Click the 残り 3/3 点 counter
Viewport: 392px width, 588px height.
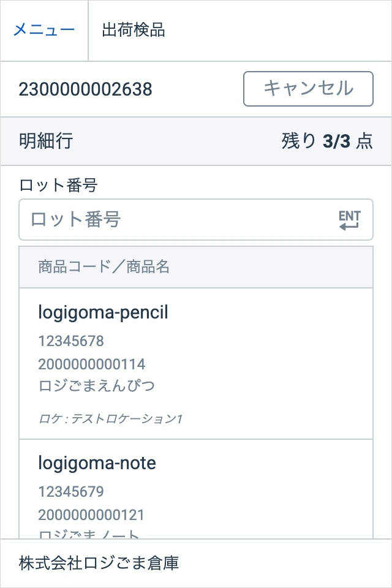[326, 141]
